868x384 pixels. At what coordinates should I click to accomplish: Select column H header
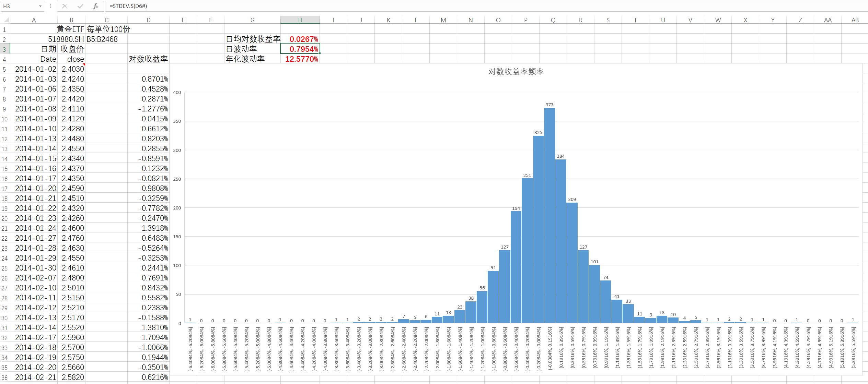300,20
